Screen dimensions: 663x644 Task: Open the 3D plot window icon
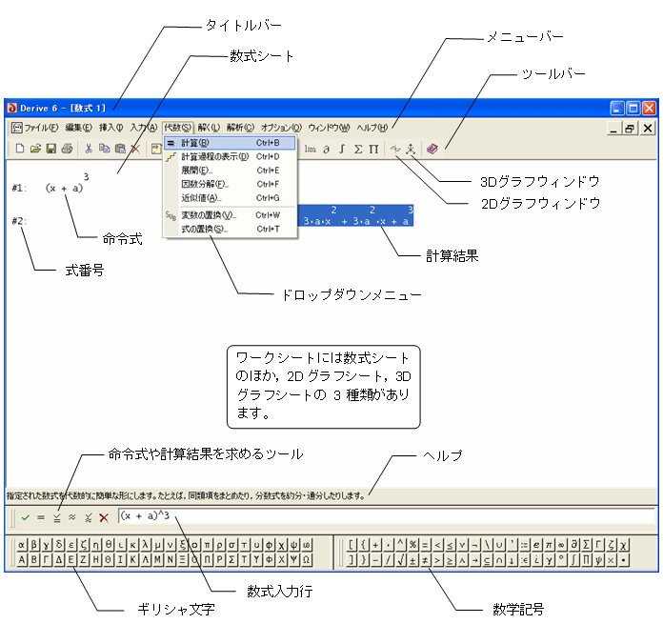(411, 149)
